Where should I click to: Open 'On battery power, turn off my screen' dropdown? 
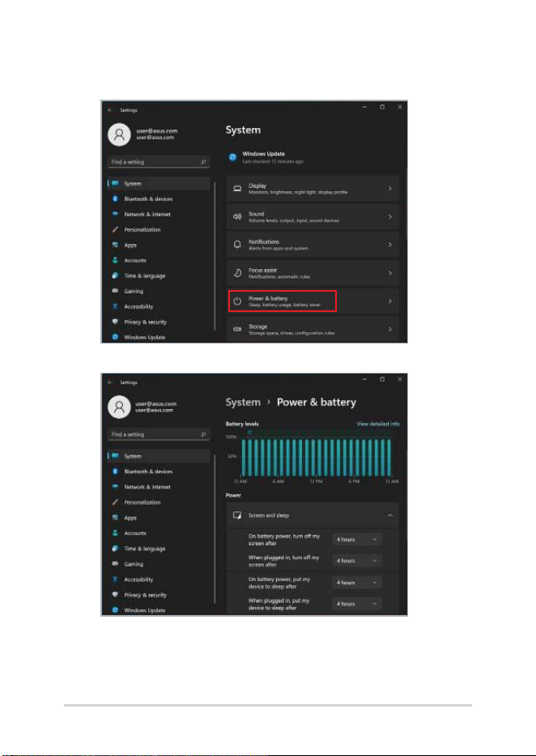(357, 540)
